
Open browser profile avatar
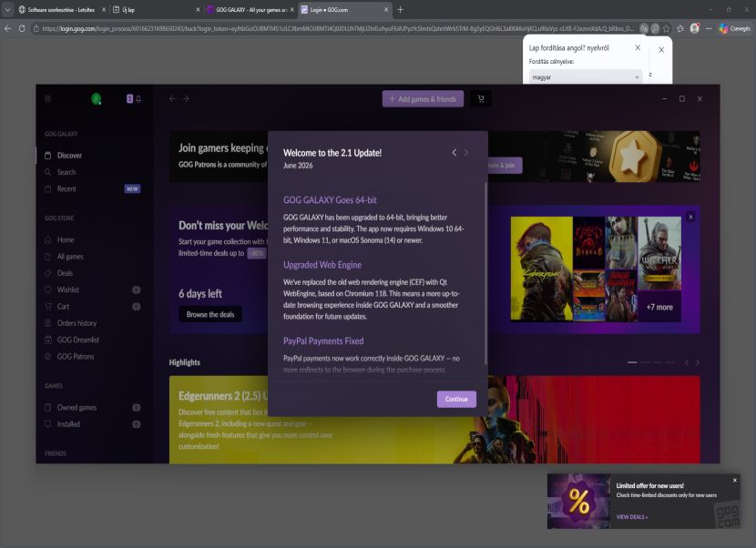click(695, 28)
